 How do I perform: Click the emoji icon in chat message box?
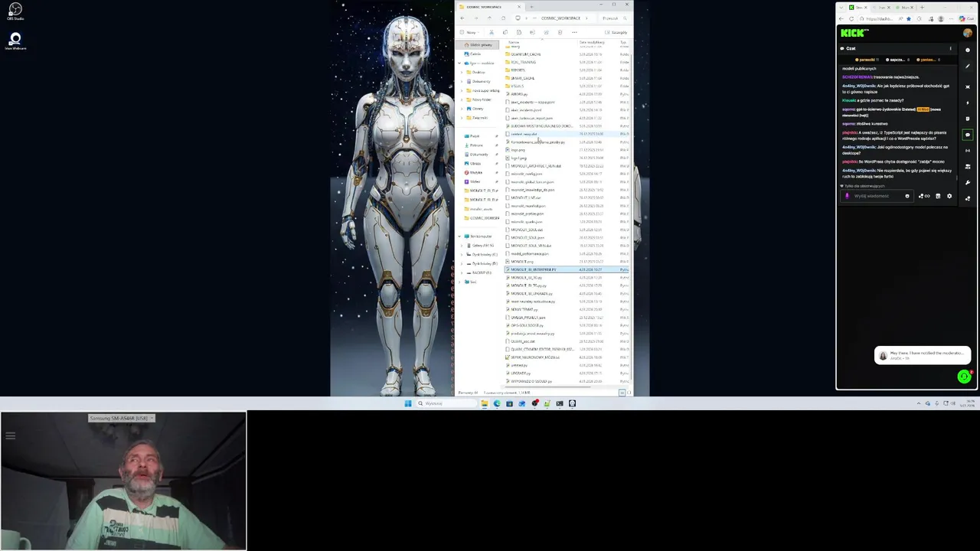907,196
